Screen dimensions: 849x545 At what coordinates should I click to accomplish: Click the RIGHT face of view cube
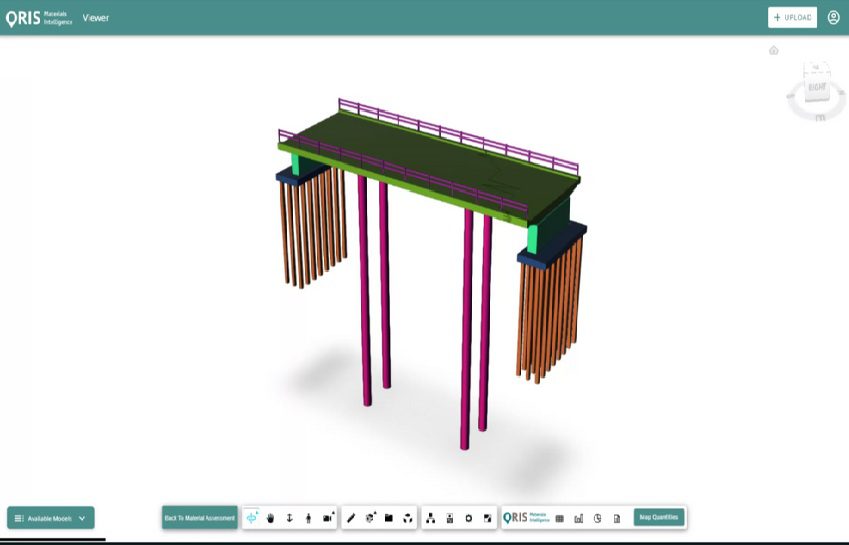(817, 88)
